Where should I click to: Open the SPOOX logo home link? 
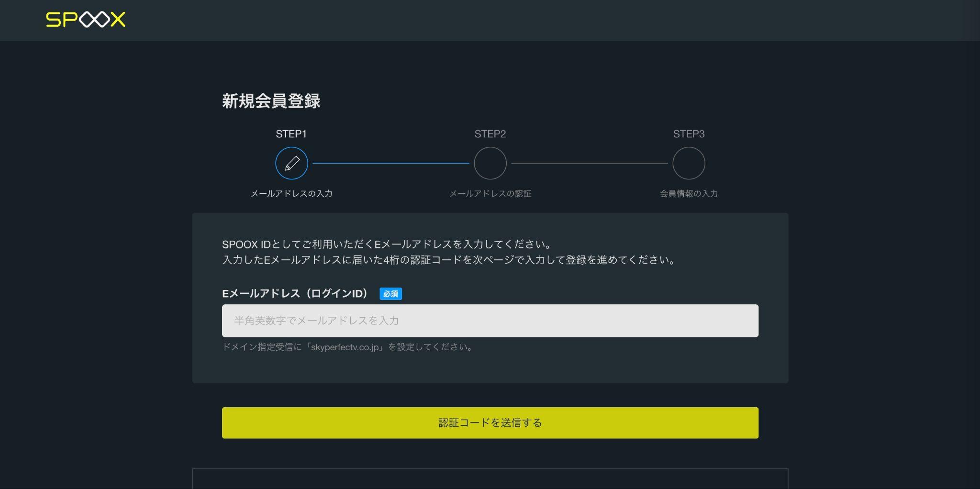(86, 20)
